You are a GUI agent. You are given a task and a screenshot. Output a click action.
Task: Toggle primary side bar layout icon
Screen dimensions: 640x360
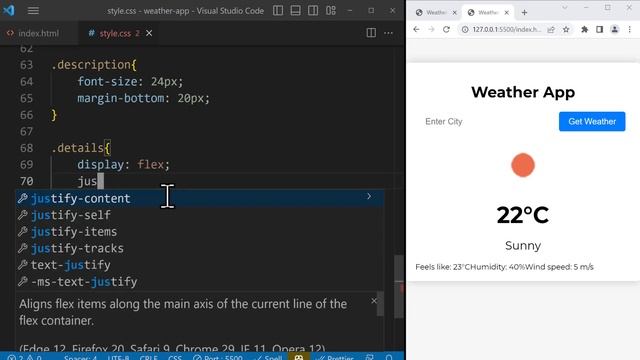pyautogui.click(x=278, y=11)
